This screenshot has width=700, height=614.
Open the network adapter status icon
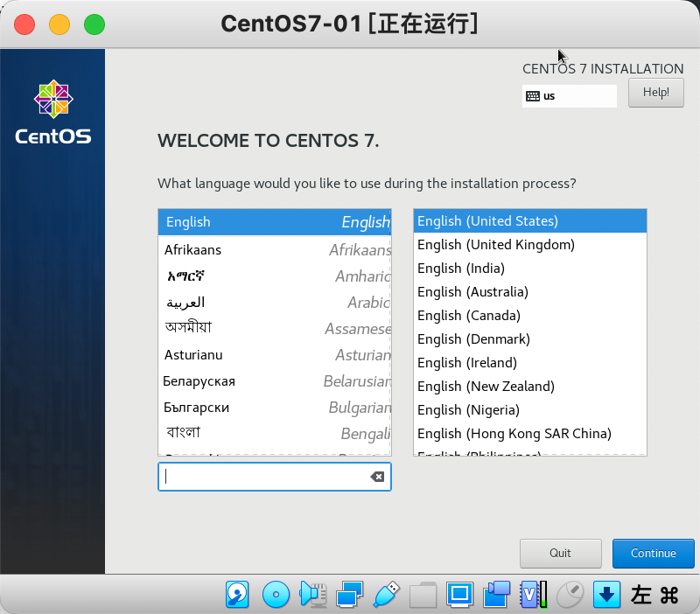pos(349,595)
